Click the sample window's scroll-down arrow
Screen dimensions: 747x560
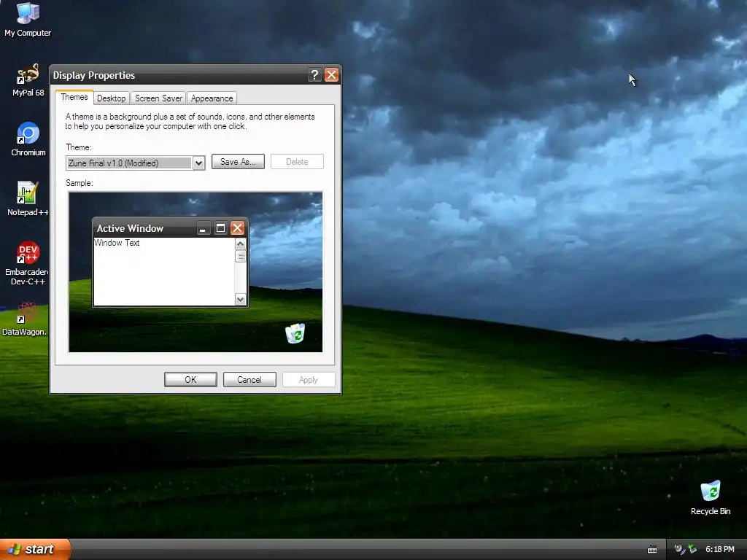[240, 300]
